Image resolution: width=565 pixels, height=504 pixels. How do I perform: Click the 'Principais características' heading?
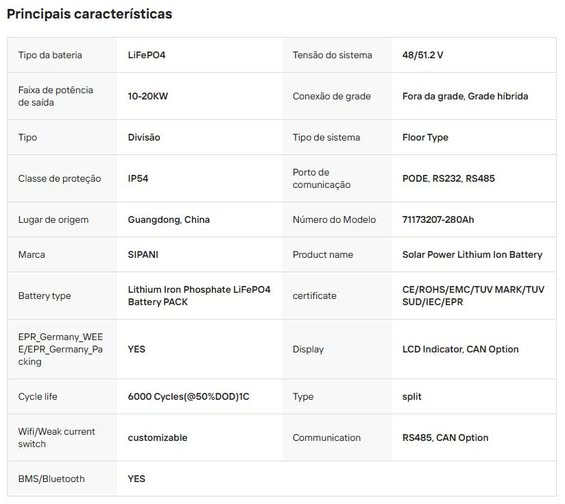(89, 14)
